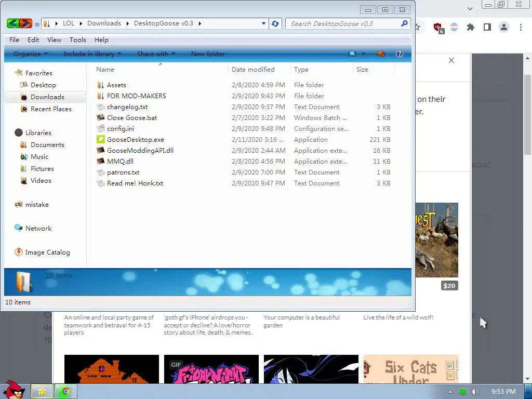The width and height of the screenshot is (532, 399).
Task: Select the MMQ.dll file icon
Action: (x=100, y=161)
